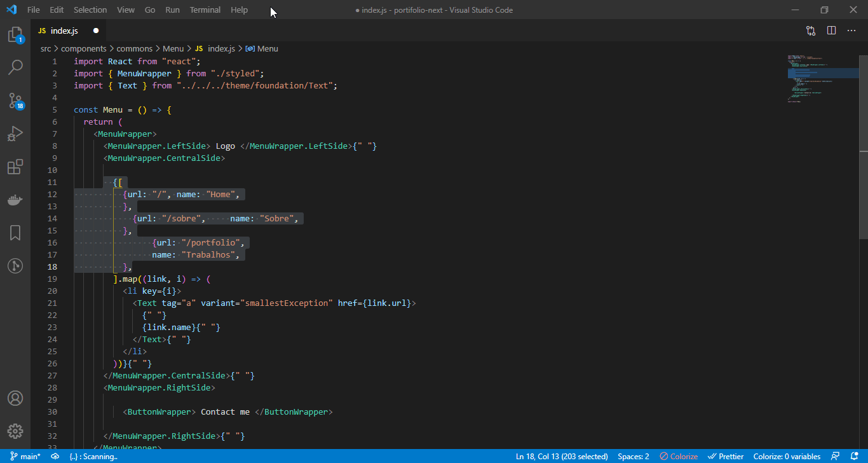
Task: Expand the Menu folder breadcrumb
Action: [173, 48]
